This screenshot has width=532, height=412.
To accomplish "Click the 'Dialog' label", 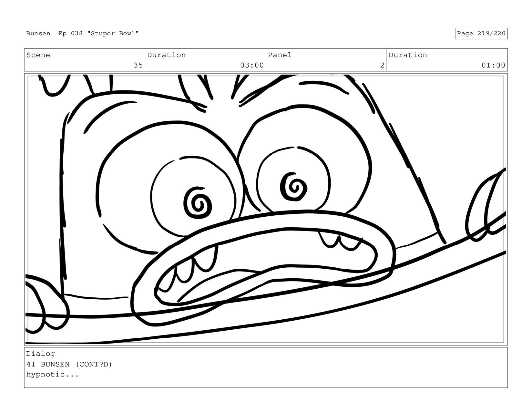I will coord(41,354).
